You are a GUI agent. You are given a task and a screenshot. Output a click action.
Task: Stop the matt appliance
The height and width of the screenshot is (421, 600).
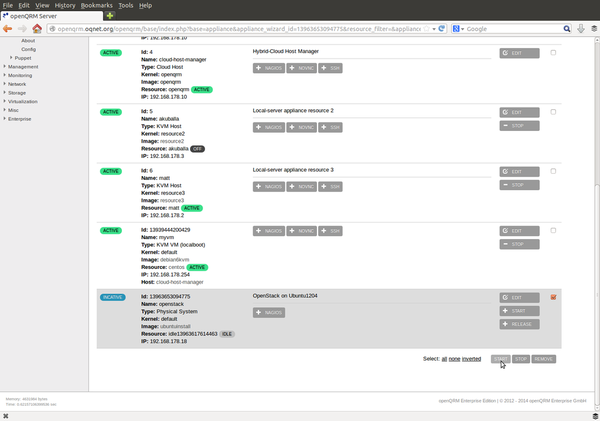[x=519, y=185]
